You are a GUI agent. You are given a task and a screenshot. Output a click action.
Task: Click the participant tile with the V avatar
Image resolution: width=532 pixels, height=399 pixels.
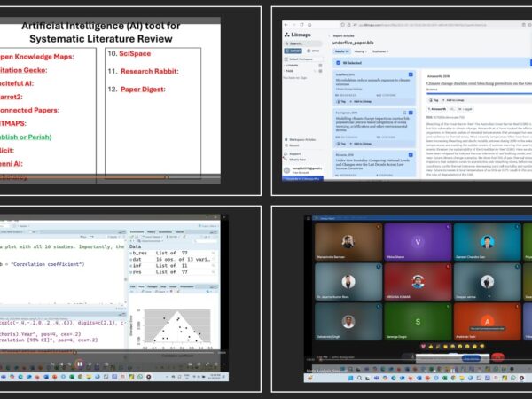point(418,241)
